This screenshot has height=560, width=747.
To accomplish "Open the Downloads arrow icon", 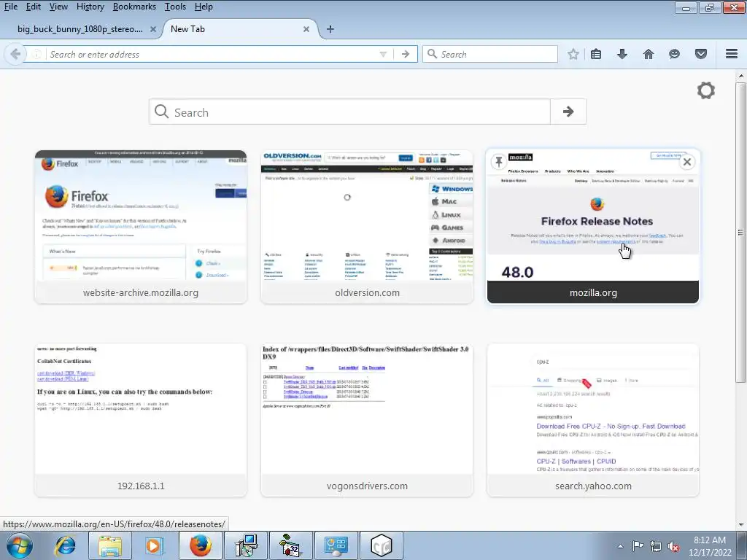I will [x=622, y=54].
